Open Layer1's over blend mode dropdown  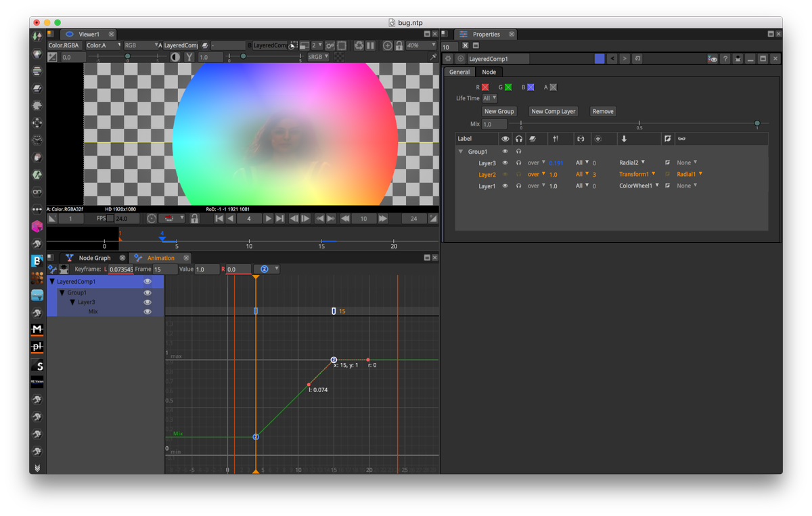[536, 186]
